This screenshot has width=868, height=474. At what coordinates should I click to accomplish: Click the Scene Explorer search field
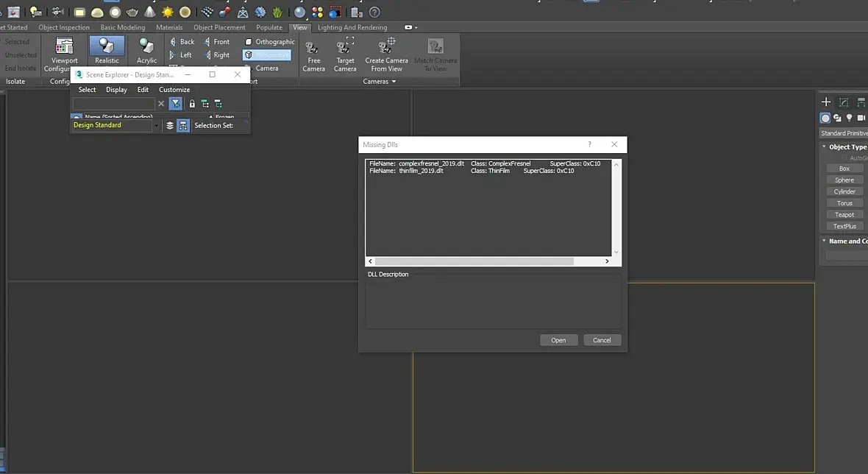pyautogui.click(x=113, y=104)
